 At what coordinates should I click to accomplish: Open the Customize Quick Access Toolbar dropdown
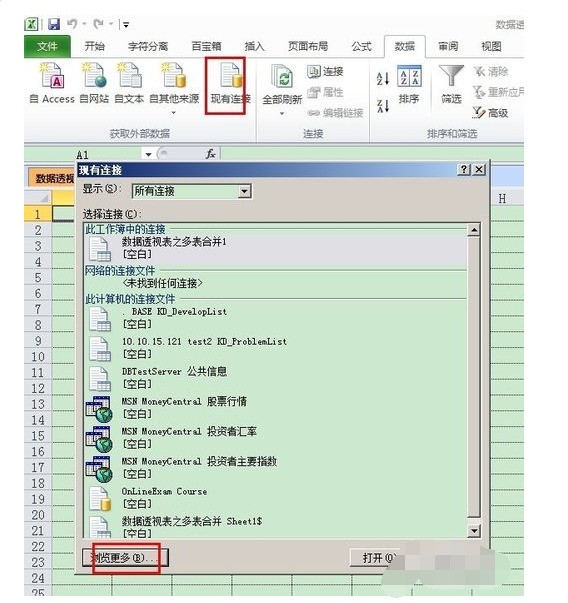pos(125,25)
